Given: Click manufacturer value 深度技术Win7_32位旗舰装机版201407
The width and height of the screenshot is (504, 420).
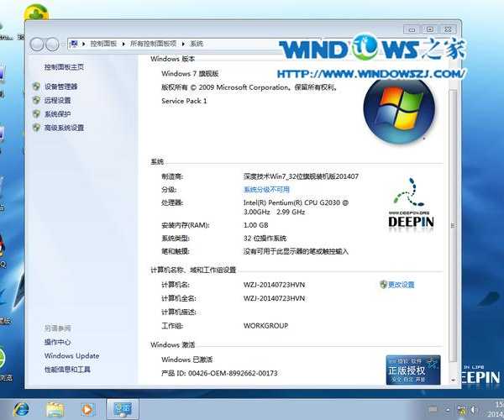Looking at the screenshot, I should pyautogui.click(x=301, y=176).
